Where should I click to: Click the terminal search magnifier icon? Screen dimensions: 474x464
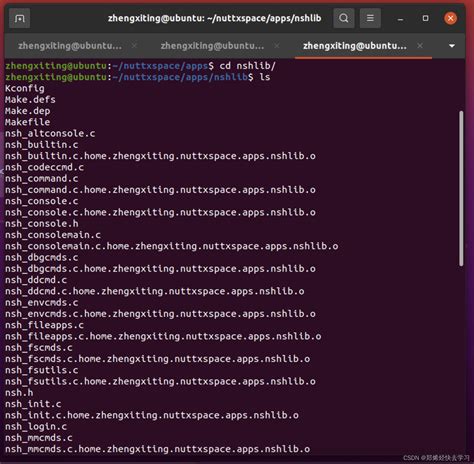coord(344,18)
